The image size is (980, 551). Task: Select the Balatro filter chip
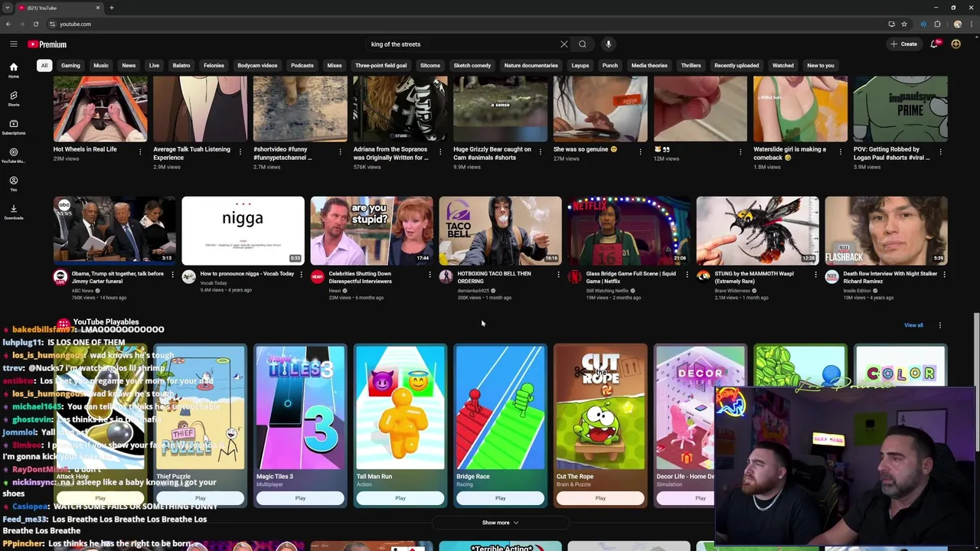tap(181, 66)
